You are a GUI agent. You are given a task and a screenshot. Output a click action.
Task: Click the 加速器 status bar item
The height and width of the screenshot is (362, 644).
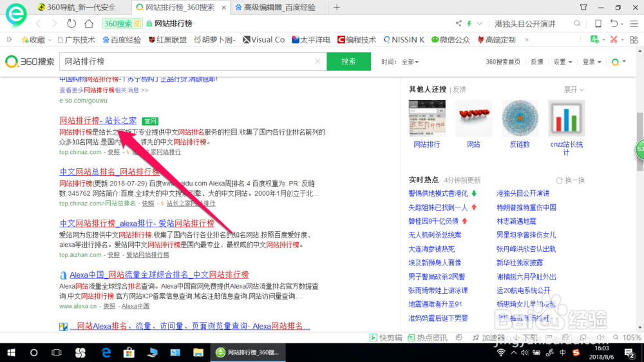pos(489,338)
